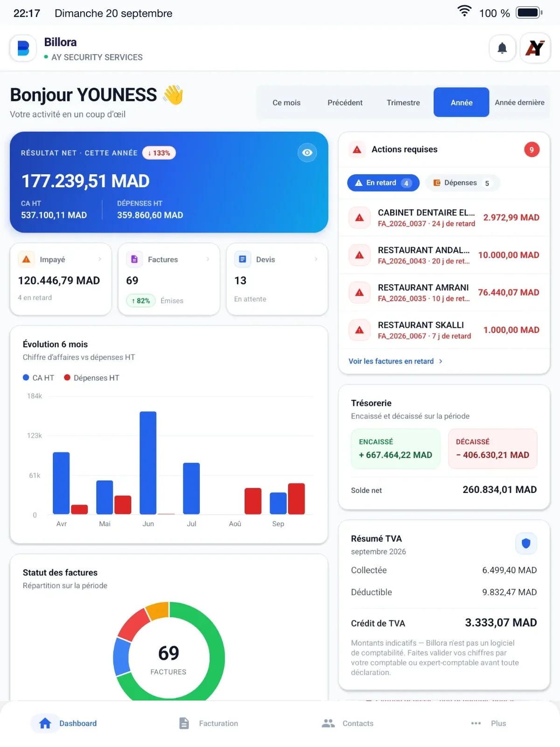
Task: Show the En retard filter
Action: click(x=383, y=183)
